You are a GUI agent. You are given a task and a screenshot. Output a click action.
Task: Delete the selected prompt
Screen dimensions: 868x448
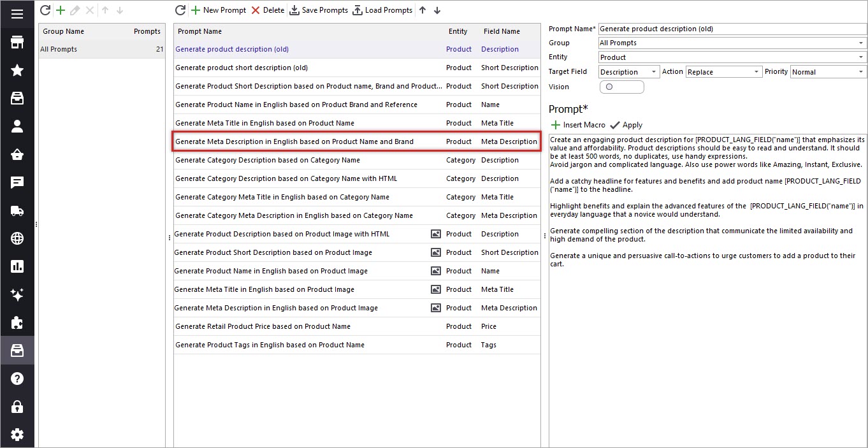coord(268,10)
